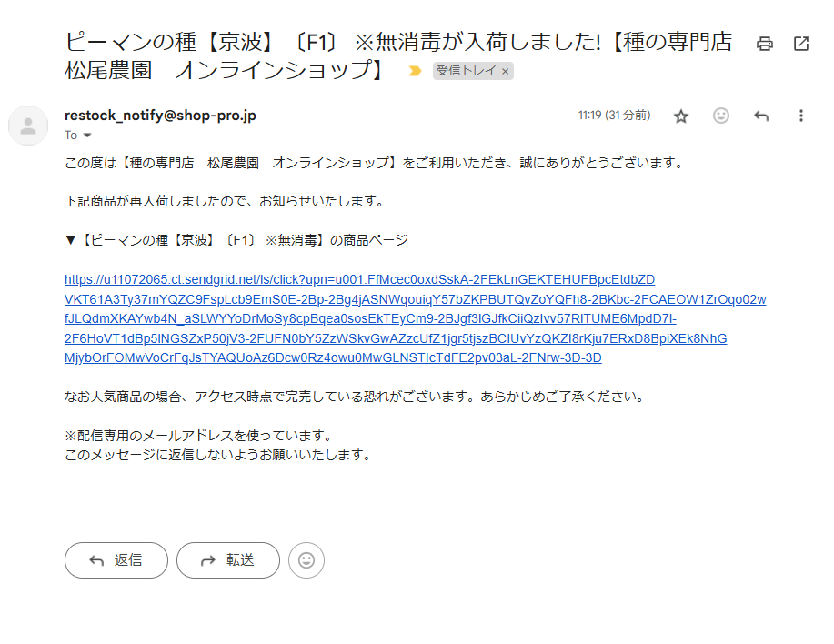Click the 返信 reply button
Viewport: 834px width, 644px height.
(116, 560)
